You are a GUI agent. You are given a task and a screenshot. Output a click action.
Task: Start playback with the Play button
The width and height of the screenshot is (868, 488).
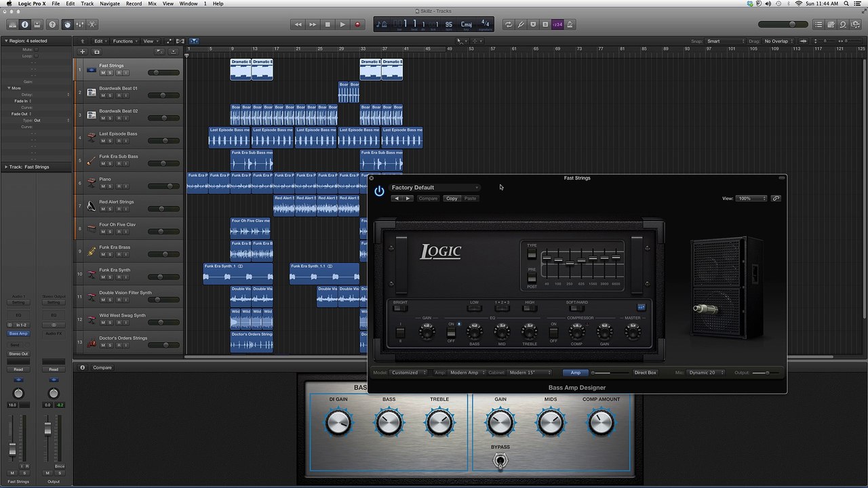pos(342,24)
